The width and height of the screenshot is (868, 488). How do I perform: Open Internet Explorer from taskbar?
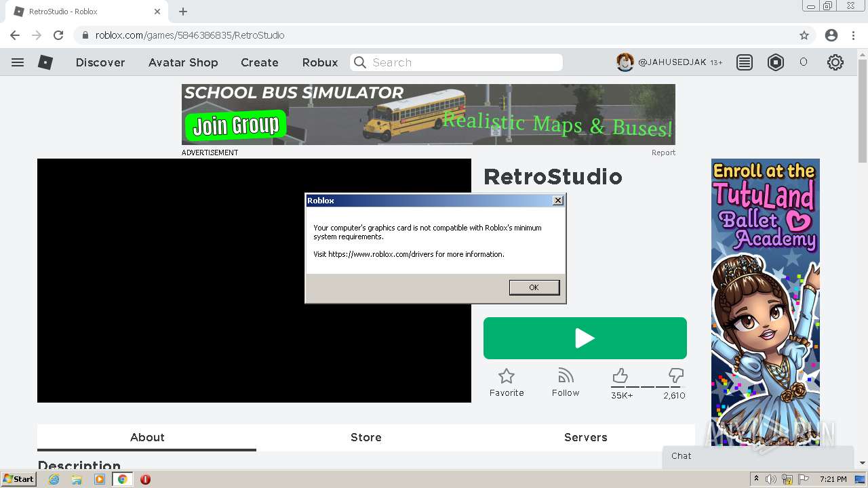click(54, 479)
